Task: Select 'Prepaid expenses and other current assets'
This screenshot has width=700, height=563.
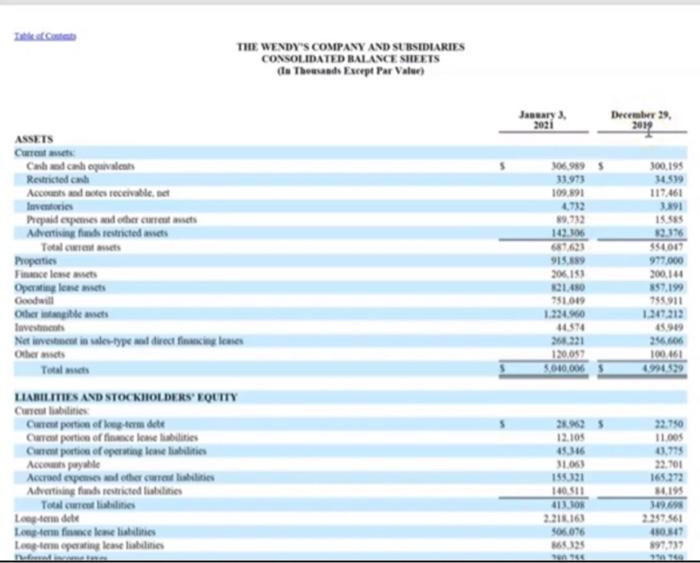Action: point(111,220)
